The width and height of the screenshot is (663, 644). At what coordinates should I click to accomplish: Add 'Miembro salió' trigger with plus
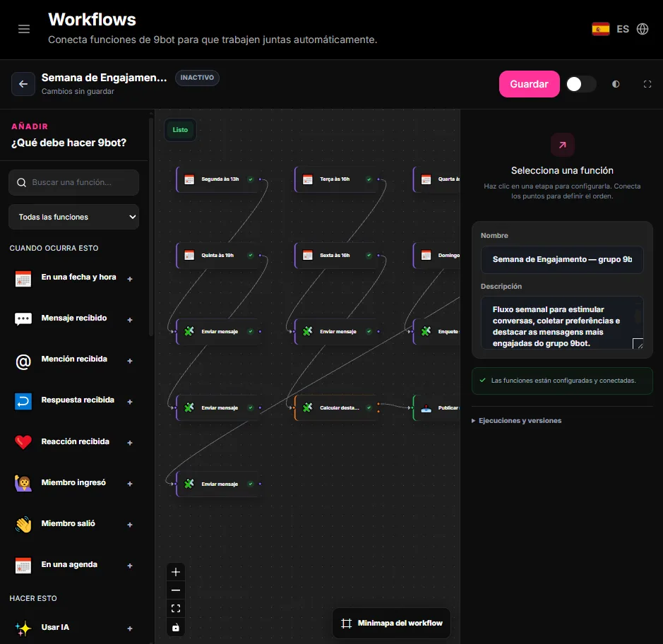[130, 525]
